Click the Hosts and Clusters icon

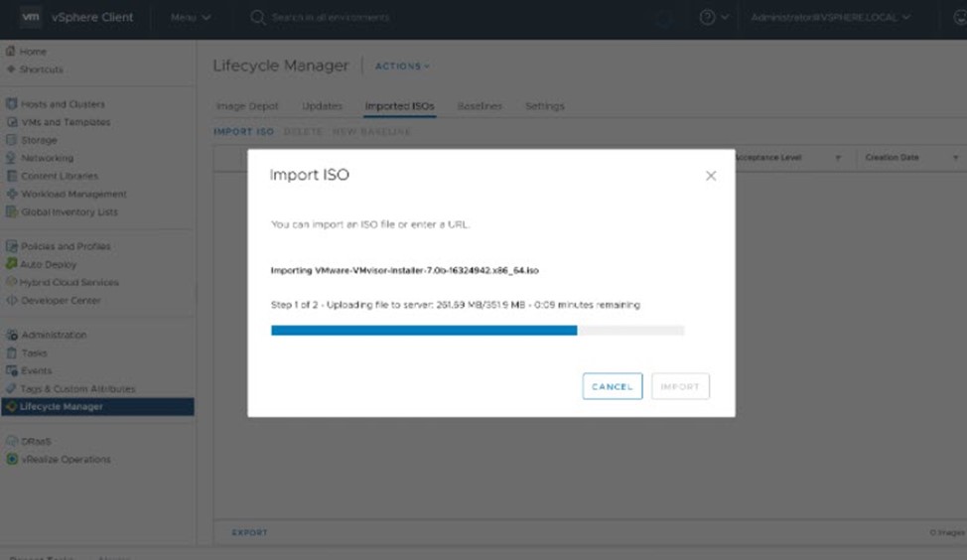pos(11,103)
